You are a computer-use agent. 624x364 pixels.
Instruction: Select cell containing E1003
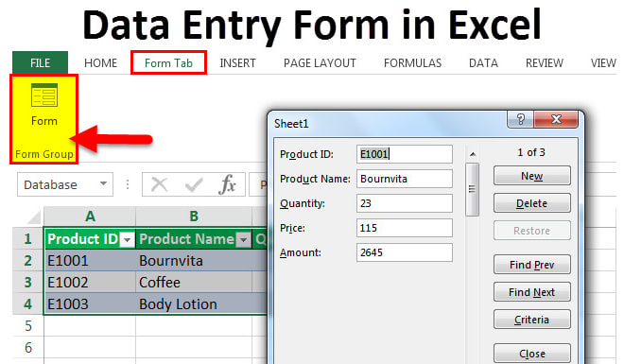pyautogui.click(x=90, y=304)
